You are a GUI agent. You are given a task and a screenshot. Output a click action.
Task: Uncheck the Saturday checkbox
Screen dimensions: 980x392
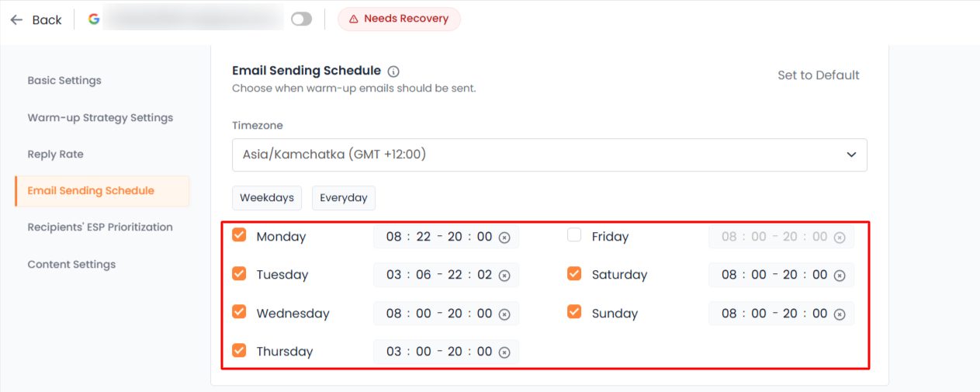(x=574, y=273)
